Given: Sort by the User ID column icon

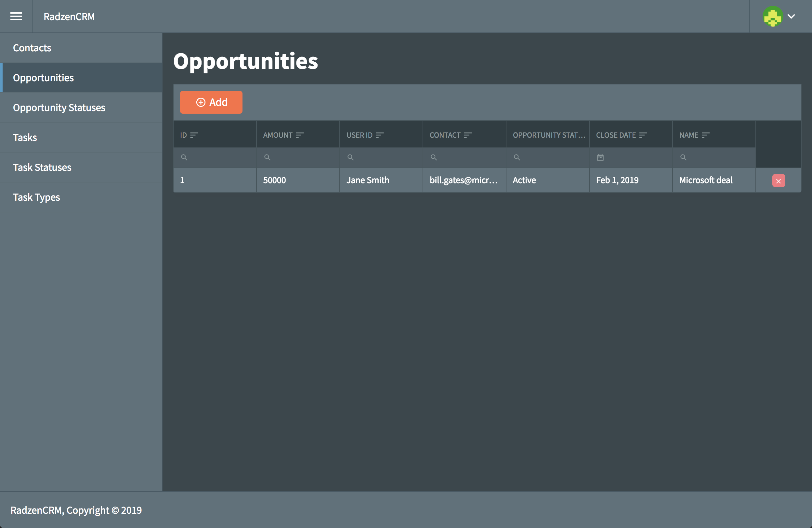Looking at the screenshot, I should pos(380,135).
